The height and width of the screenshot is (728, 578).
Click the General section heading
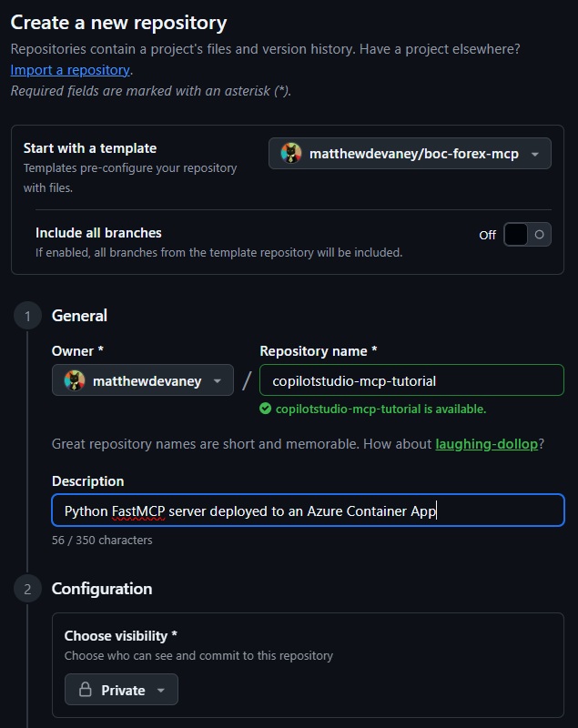click(79, 316)
